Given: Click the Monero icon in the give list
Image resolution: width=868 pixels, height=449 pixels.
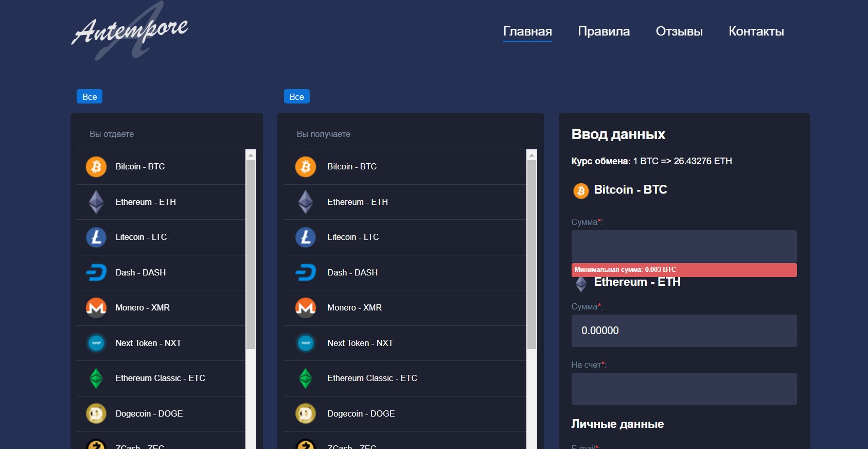Looking at the screenshot, I should 96,308.
